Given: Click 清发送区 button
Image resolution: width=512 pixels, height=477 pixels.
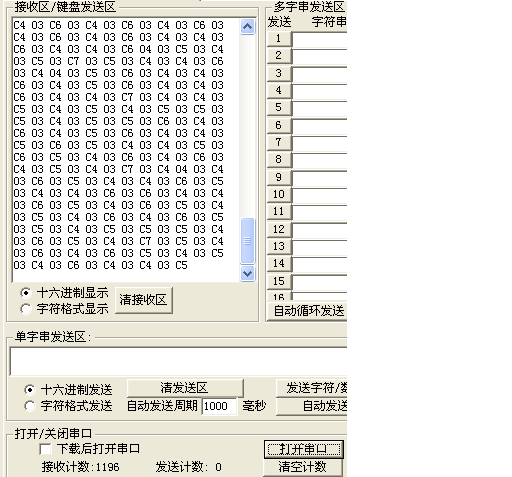Looking at the screenshot, I should pos(185,388).
